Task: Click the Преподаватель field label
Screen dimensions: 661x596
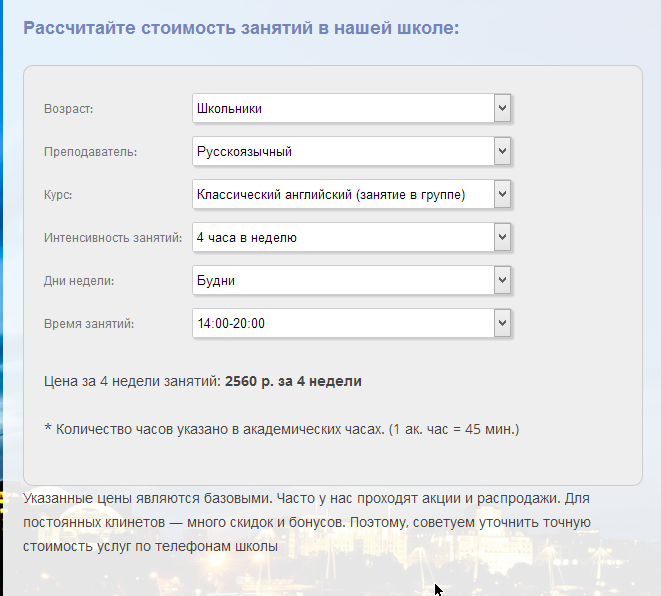Action: click(x=91, y=152)
